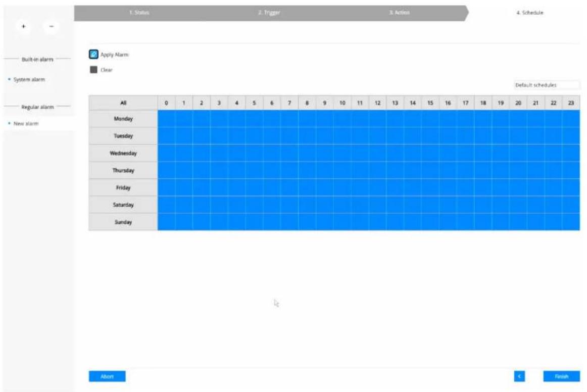Select hour 13 column header
This screenshot has height=392, width=587.
tap(395, 103)
